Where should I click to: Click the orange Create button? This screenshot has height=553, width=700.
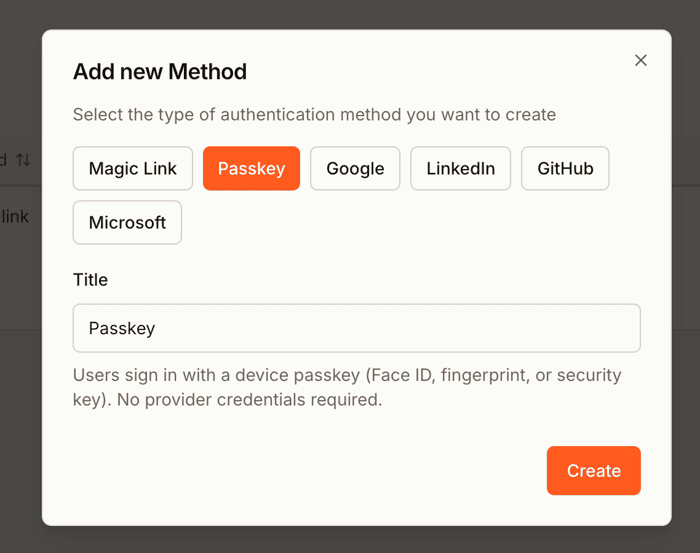coord(594,470)
